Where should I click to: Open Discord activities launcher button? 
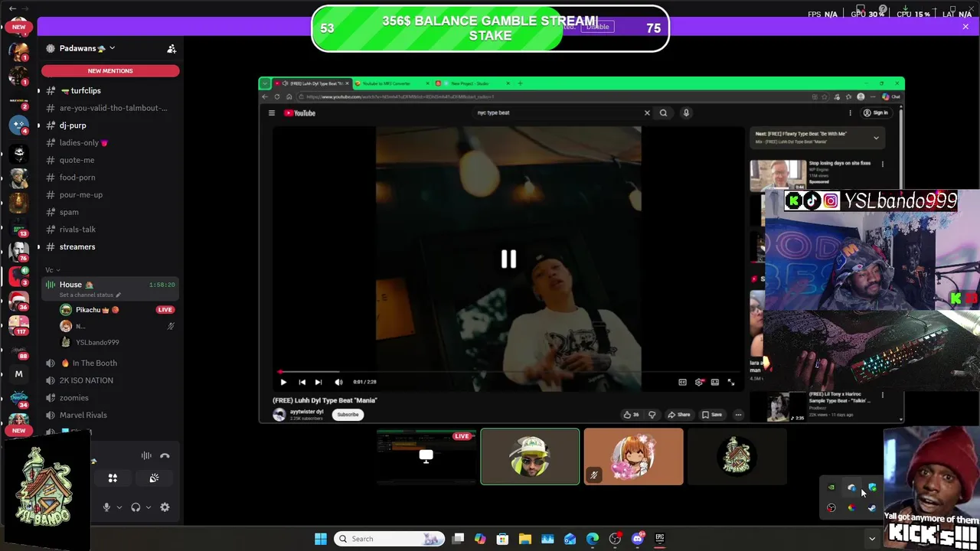click(x=113, y=478)
